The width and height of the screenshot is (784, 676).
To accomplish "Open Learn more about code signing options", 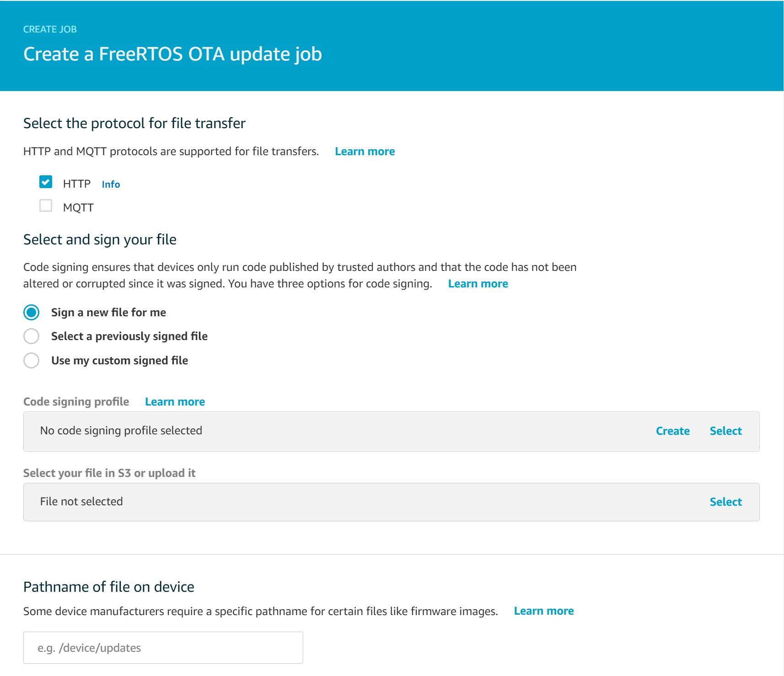I will tap(478, 284).
